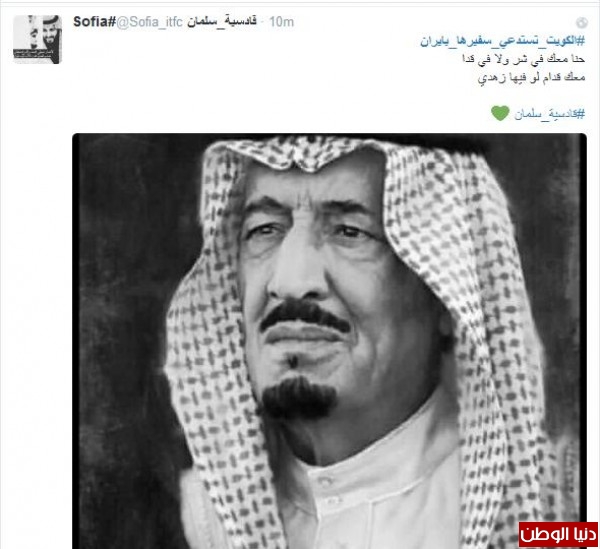600x549 pixels.
Task: Click the tweet line ending with زهدي
Action: [532, 77]
